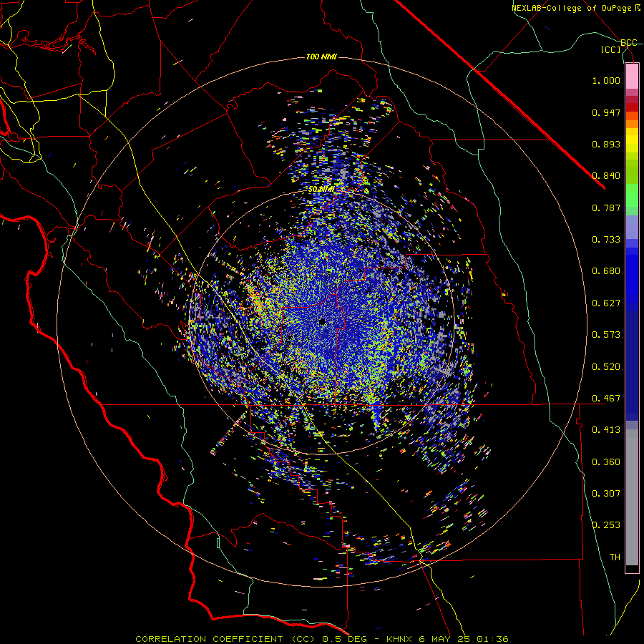Click the 0.840 scale value
This screenshot has width=644, height=644.
[x=606, y=176]
